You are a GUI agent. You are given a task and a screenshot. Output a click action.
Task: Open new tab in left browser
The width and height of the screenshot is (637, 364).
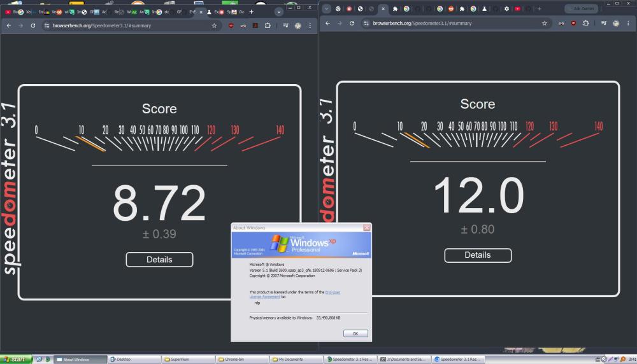(x=252, y=11)
